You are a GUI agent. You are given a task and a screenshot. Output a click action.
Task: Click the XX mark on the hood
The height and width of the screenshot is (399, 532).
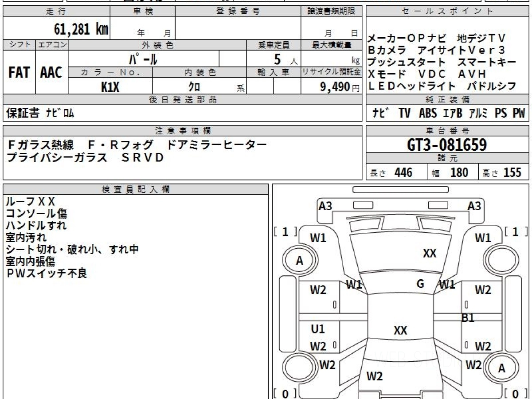[430, 253]
